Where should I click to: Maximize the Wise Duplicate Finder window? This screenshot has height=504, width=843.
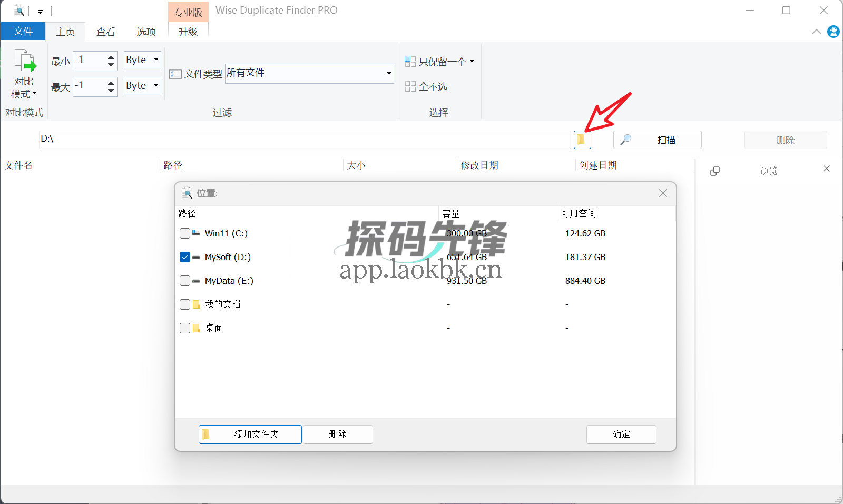[x=786, y=11]
